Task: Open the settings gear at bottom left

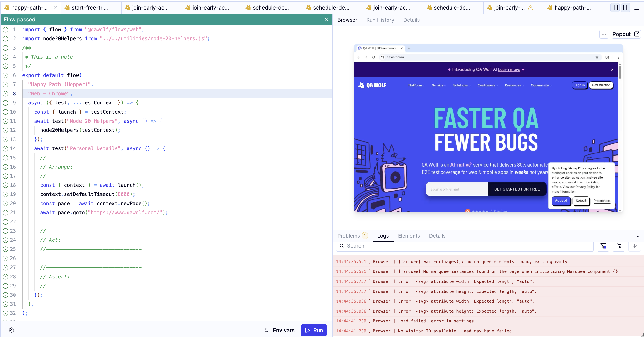Action: coord(11,330)
